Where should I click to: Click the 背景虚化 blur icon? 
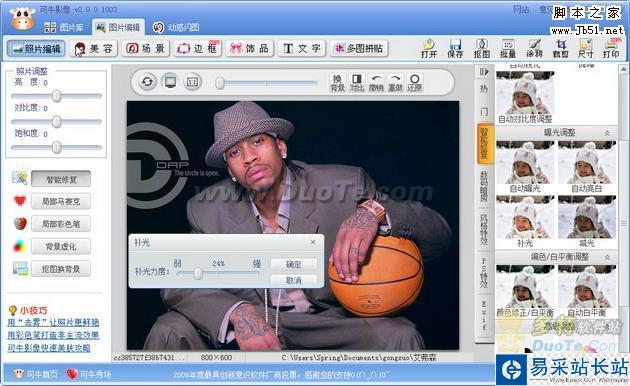(19, 245)
